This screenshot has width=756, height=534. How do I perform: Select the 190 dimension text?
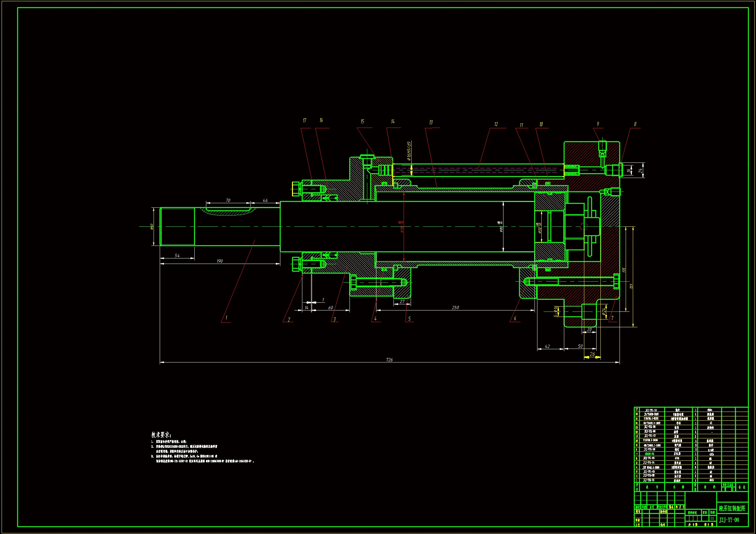(220, 261)
